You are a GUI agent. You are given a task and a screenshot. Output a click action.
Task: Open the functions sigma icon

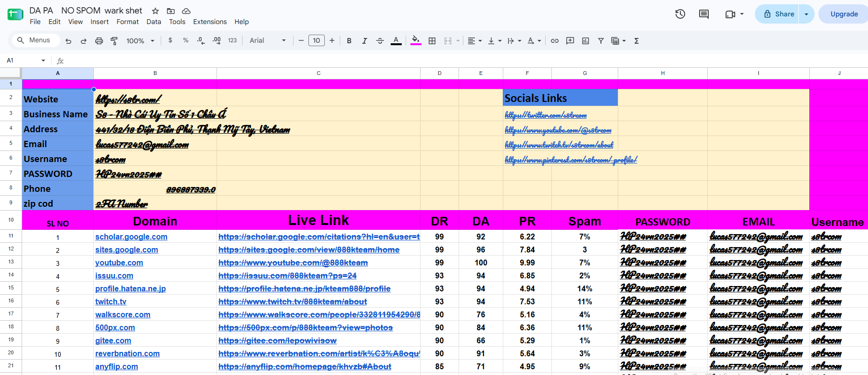click(637, 41)
